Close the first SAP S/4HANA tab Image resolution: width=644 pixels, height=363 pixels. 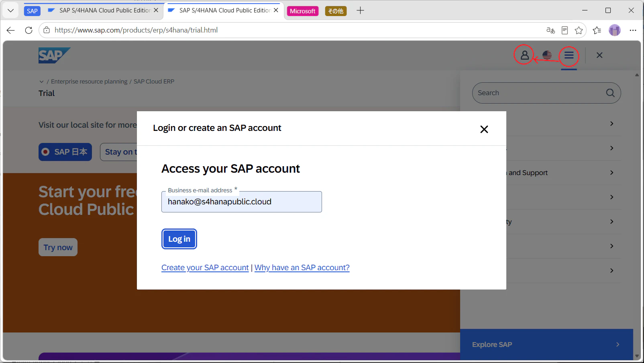156,10
